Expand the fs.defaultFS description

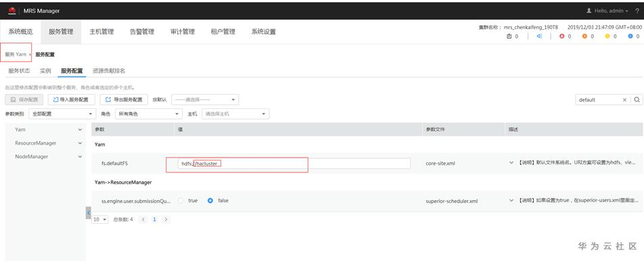(511, 163)
